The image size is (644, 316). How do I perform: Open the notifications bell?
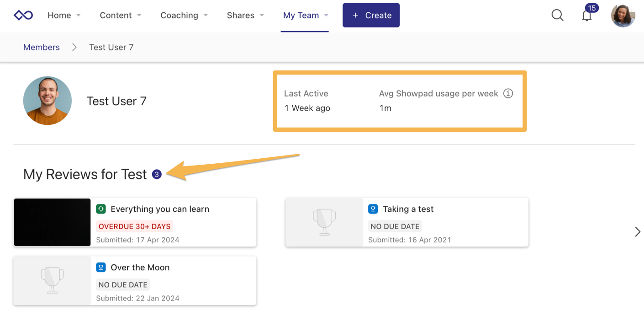point(587,16)
